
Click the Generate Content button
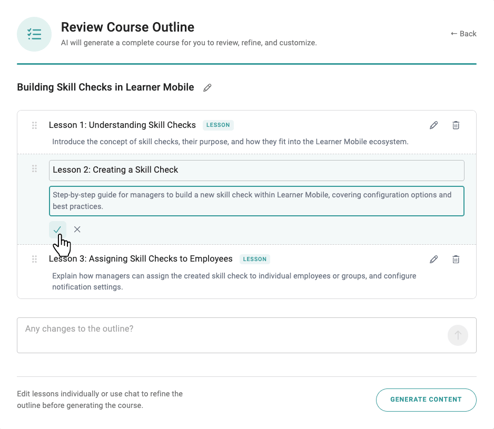(426, 400)
